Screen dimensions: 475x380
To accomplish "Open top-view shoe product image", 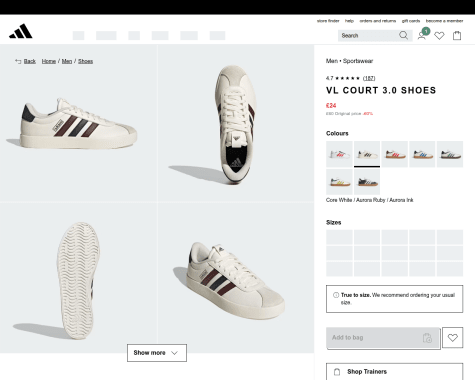I will pyautogui.click(x=236, y=123).
